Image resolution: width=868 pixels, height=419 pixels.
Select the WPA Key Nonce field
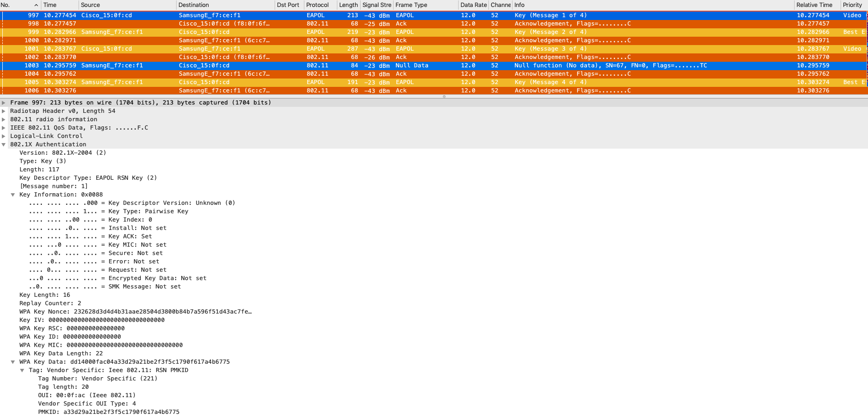tap(136, 312)
